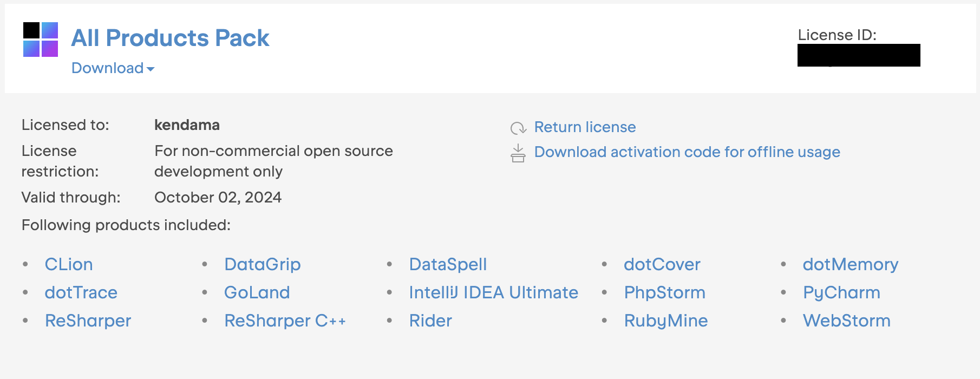980x379 pixels.
Task: Click the offline activation download icon
Action: pyautogui.click(x=518, y=153)
